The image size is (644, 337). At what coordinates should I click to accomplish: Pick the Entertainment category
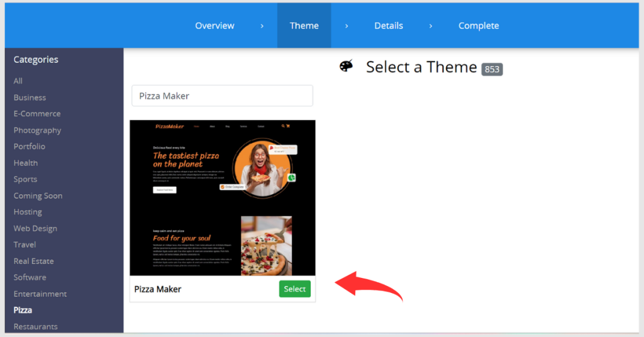[40, 294]
